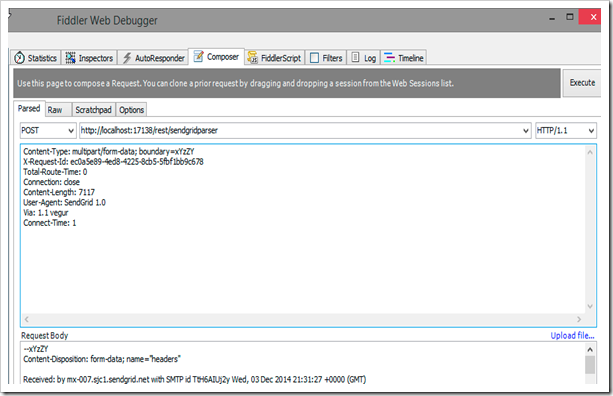Close the Fiddler Web Debugger window
The height and width of the screenshot is (396, 613).
[591, 17]
